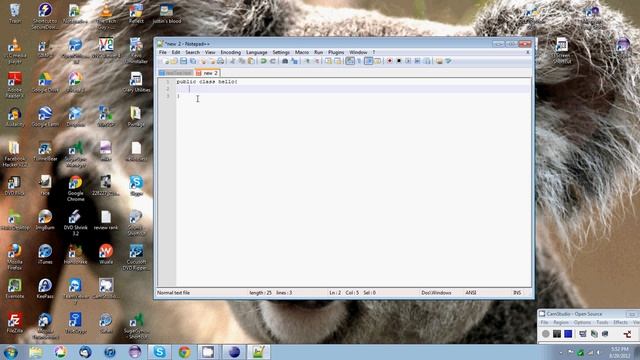Open the Window menu
The height and width of the screenshot is (360, 640).
tap(358, 52)
